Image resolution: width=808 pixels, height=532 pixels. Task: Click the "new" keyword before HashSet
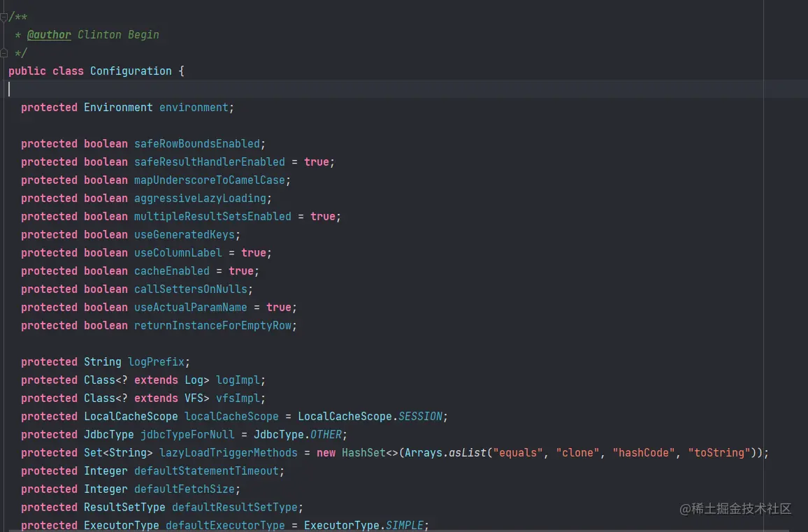tap(326, 452)
